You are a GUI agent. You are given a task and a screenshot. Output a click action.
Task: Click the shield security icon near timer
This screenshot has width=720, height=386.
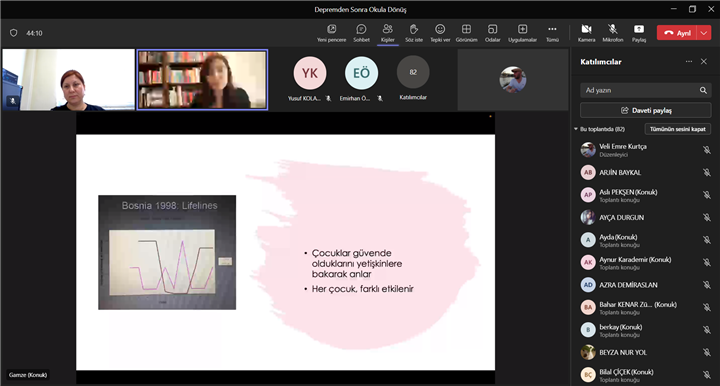pos(13,33)
